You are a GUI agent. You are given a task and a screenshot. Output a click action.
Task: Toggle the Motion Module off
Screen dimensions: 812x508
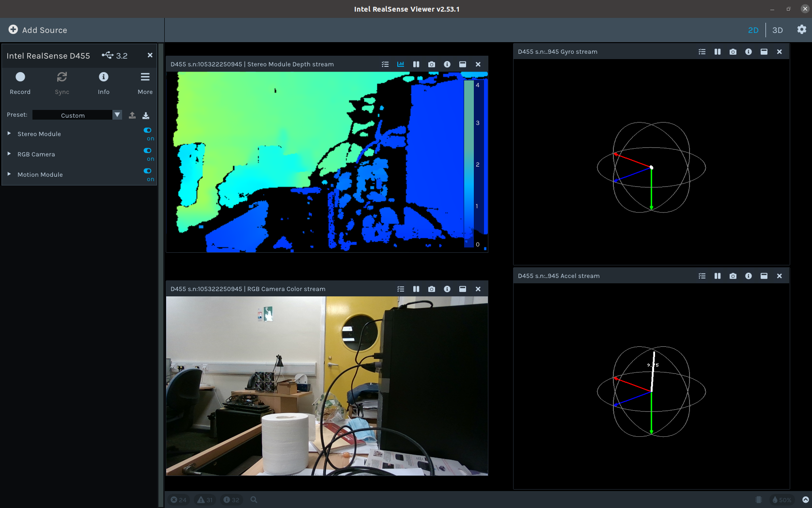click(x=147, y=171)
